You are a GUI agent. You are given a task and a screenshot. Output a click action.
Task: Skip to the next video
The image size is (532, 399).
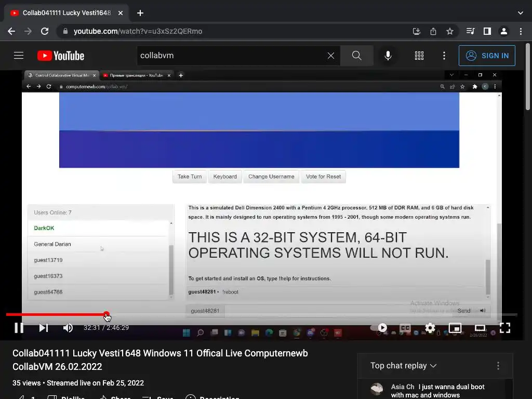click(44, 328)
